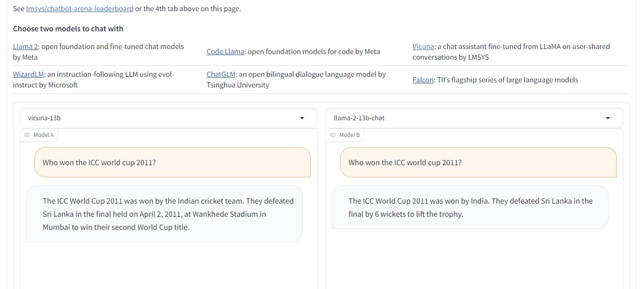
Task: Expand the llama-2-13b-chat dropdown arrow
Action: pyautogui.click(x=608, y=118)
